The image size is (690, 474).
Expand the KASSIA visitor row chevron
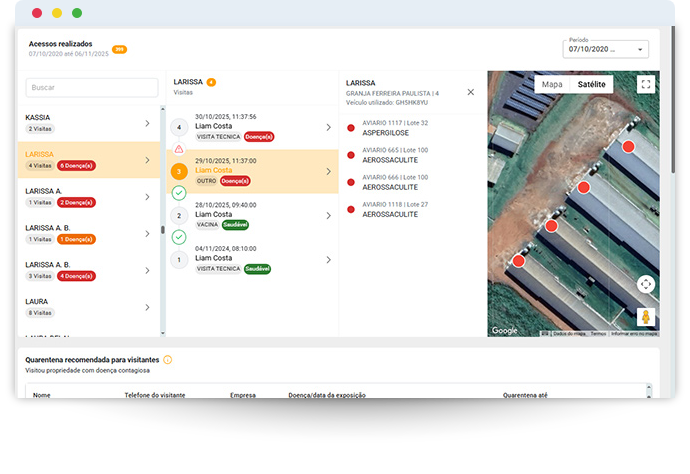[x=147, y=123]
